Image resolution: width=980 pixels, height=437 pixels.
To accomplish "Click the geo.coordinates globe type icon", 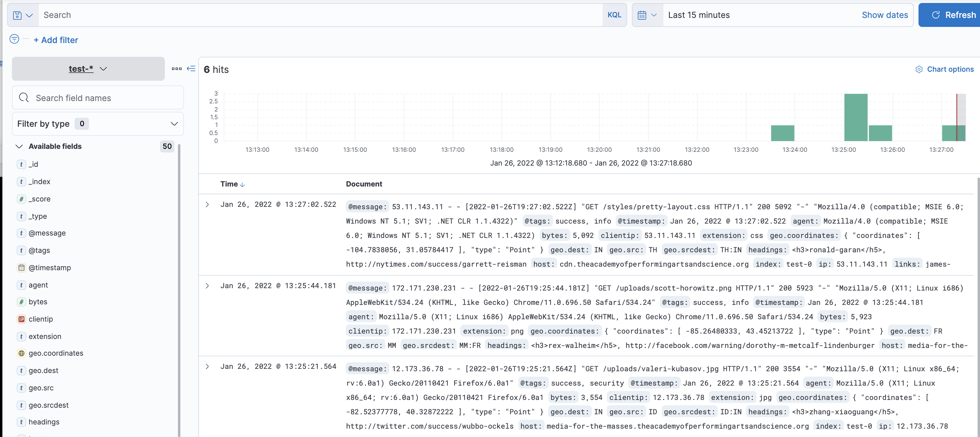I will click(x=22, y=353).
